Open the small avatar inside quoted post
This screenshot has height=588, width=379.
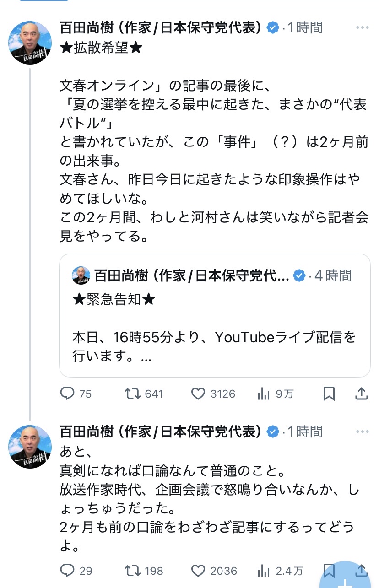click(81, 275)
